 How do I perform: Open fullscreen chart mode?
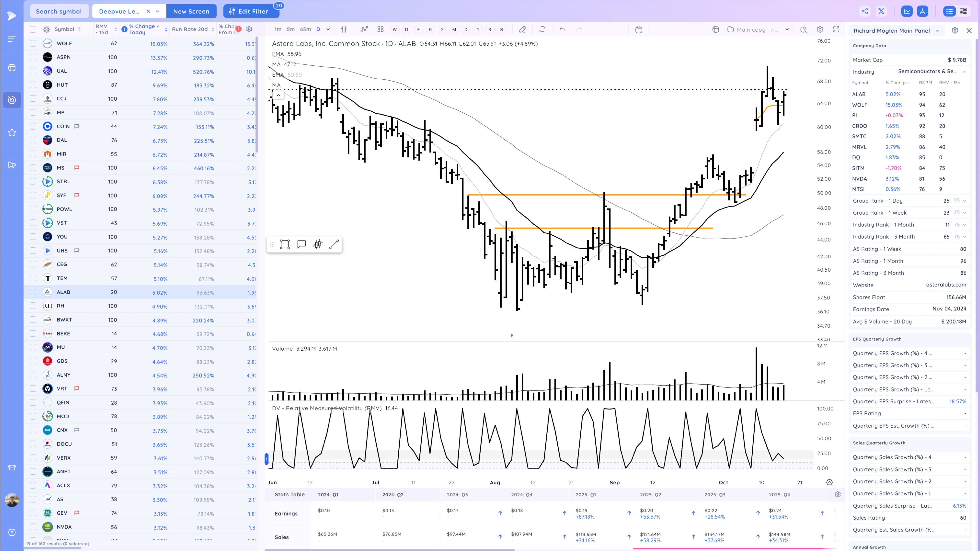click(836, 29)
